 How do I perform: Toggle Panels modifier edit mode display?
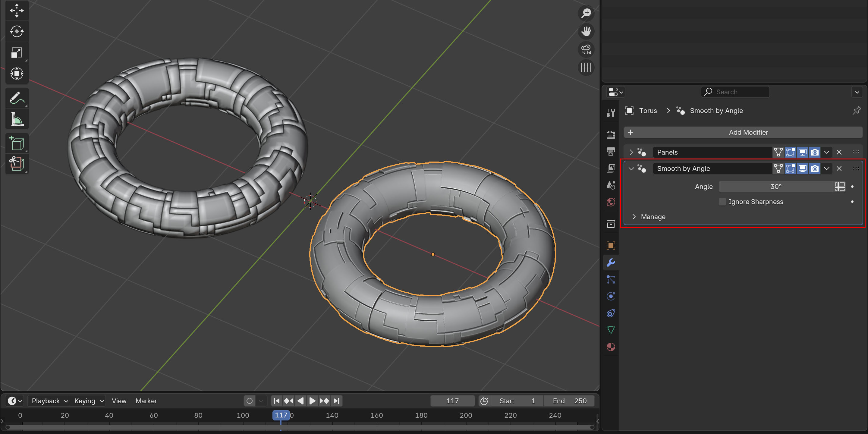(790, 152)
